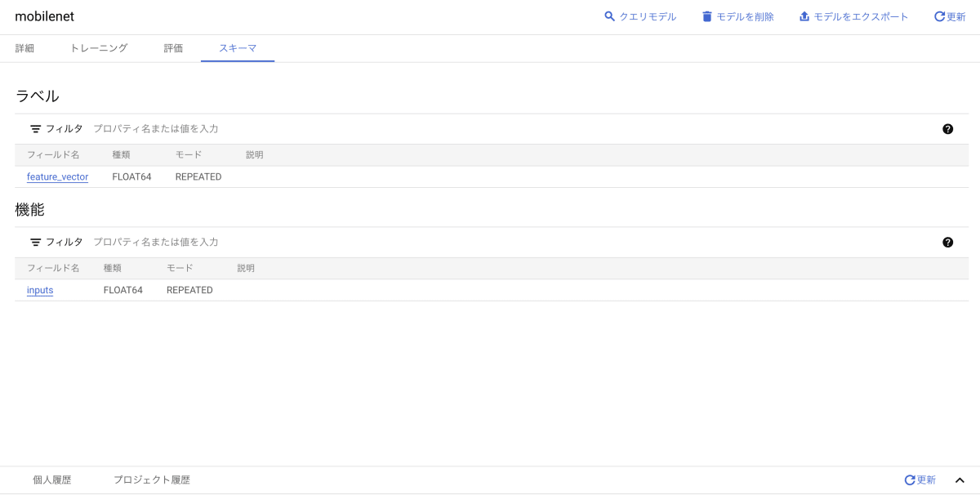Switch to the トレーニング tab
Viewport: 980px width, 495px height.
[x=99, y=48]
